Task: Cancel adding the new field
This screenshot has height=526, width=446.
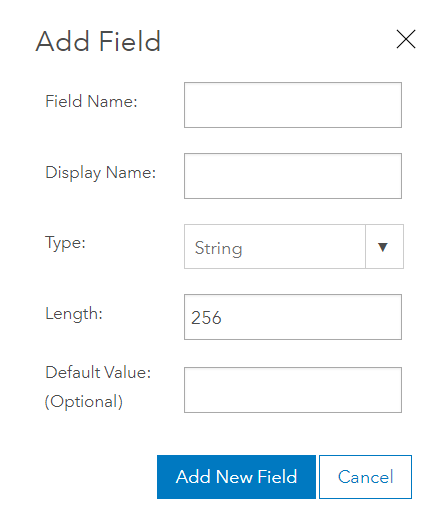Action: tap(365, 477)
